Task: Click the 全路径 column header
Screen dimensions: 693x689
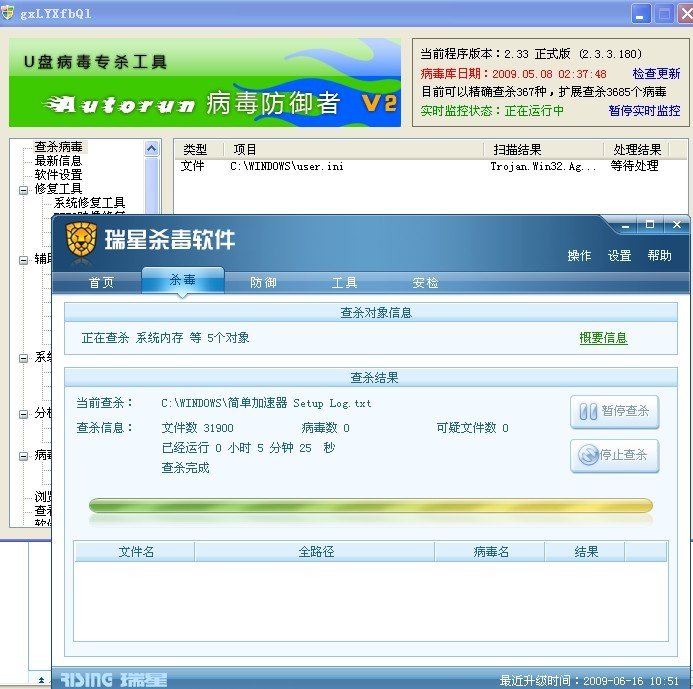Action: point(316,552)
